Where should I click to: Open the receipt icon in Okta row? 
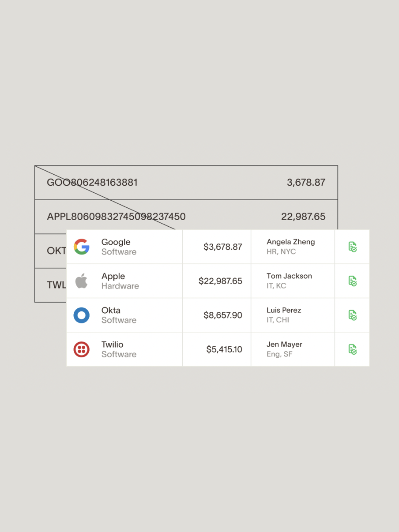pos(352,315)
